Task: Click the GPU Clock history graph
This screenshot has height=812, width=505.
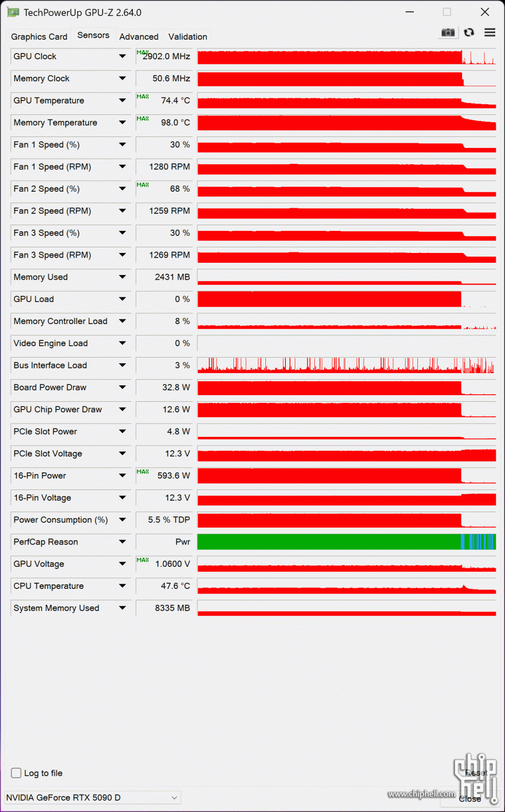Action: (346, 56)
